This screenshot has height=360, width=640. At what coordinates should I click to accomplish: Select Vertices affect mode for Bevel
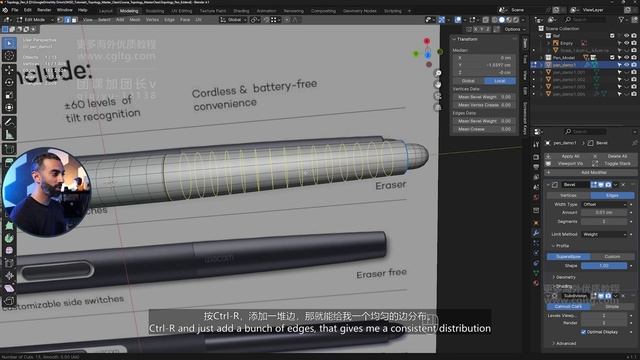[568, 196]
